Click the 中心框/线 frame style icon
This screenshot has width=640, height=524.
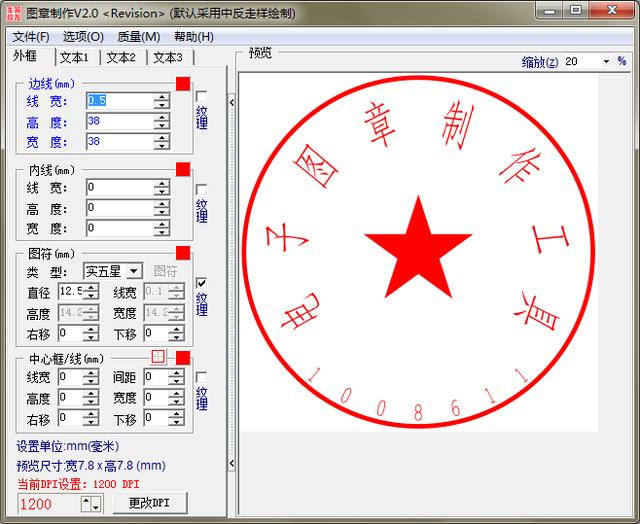click(158, 357)
